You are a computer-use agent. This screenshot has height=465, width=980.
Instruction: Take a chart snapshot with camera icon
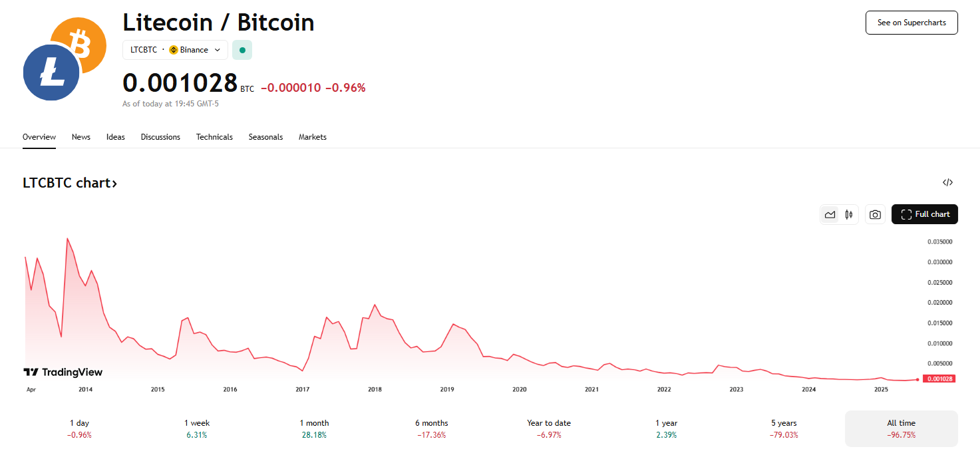(875, 214)
